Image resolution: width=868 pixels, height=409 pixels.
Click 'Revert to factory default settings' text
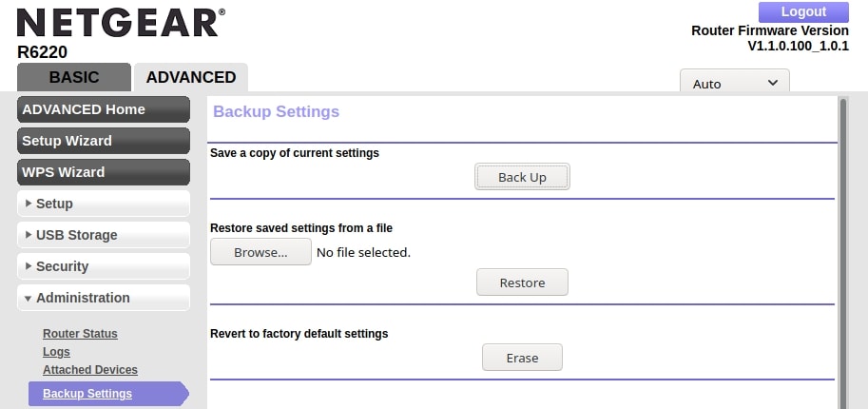299,334
